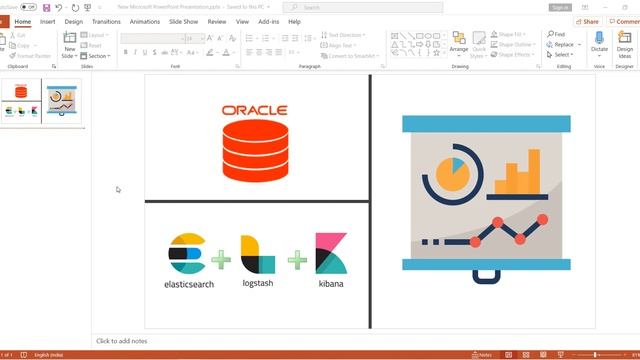Screen dimensions: 640x360
Task: Open the Add-ins tab
Action: 269,22
